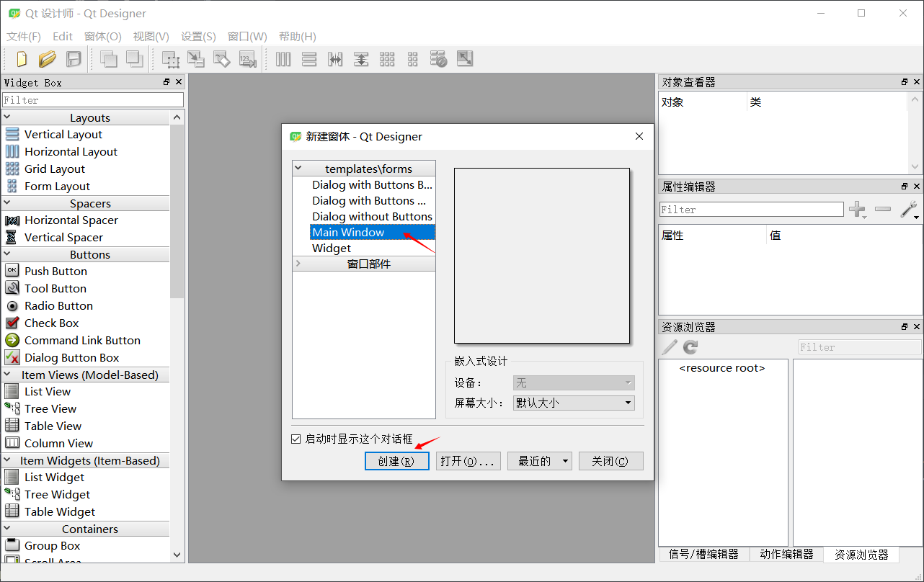The width and height of the screenshot is (924, 582).
Task: Click the minus icon in the property editor
Action: (x=883, y=210)
